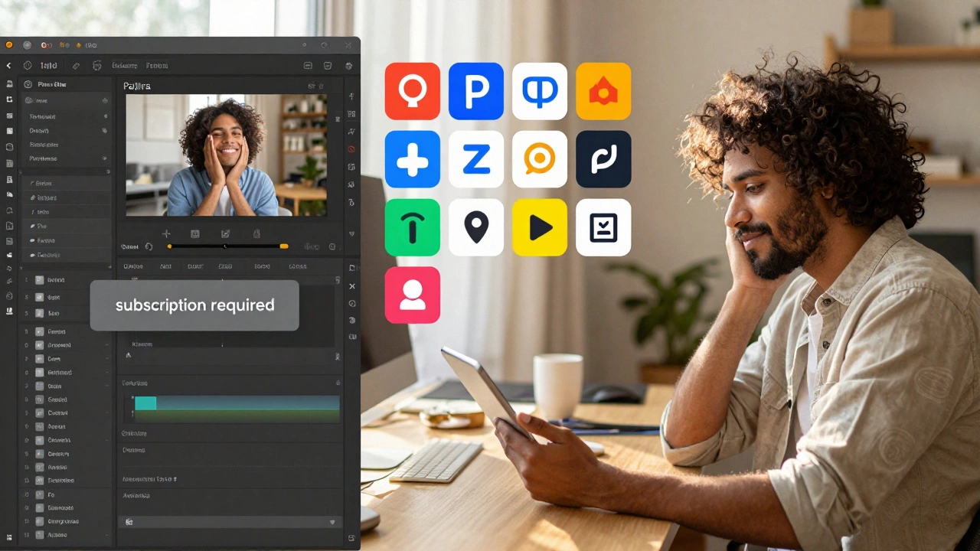Open the red circle app icon

[412, 91]
